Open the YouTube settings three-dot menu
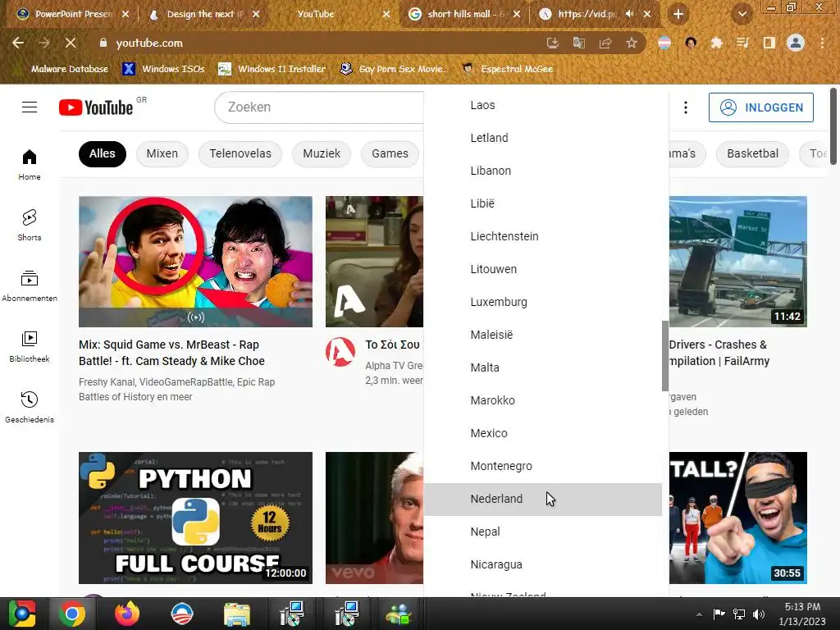 [x=686, y=107]
